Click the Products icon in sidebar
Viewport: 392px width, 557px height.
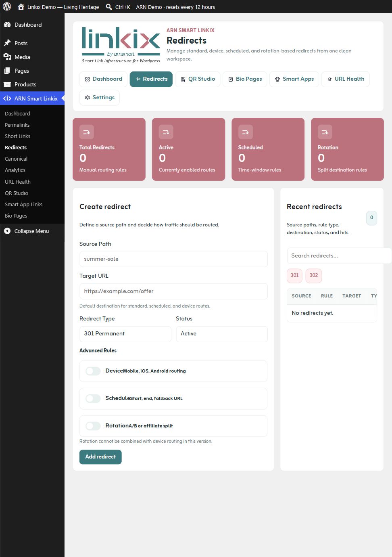[7, 84]
